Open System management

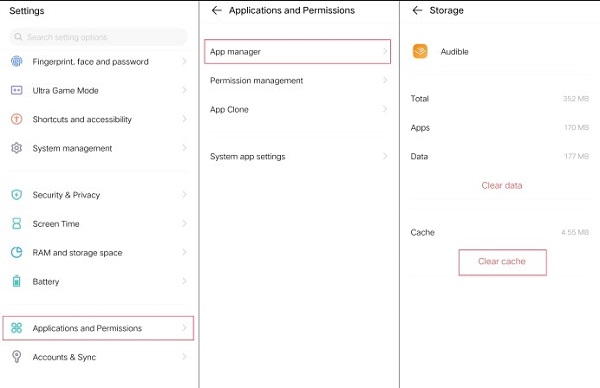point(99,148)
